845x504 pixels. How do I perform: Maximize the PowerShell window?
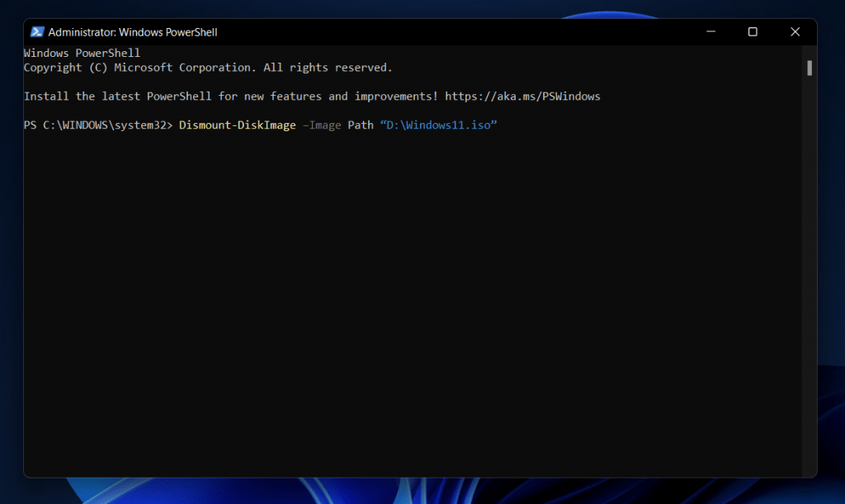[x=753, y=31]
